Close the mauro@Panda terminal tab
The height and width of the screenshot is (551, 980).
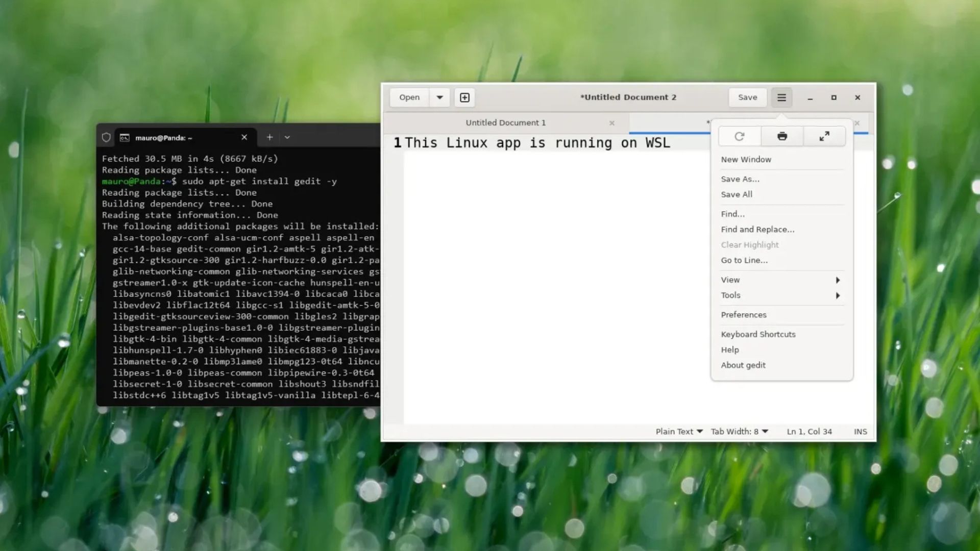click(244, 137)
